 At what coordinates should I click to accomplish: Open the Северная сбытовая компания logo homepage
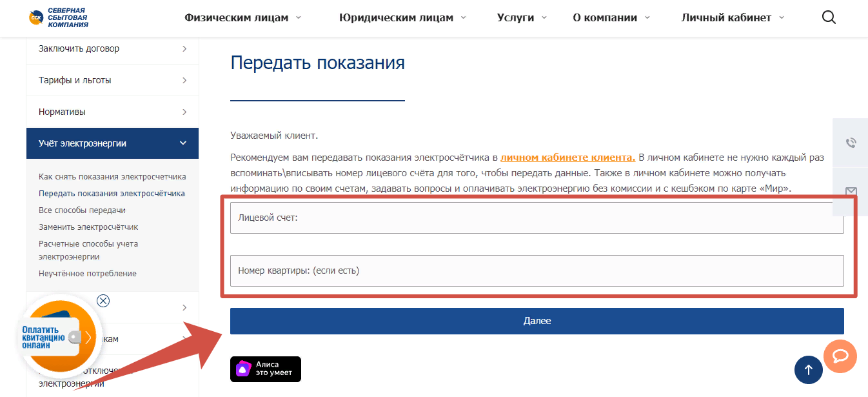click(59, 17)
